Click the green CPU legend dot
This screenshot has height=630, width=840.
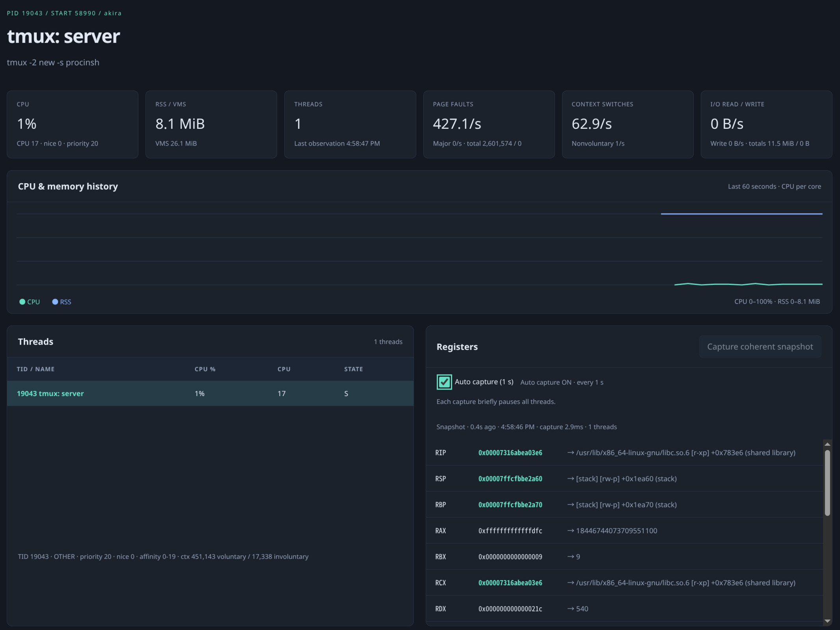(x=22, y=302)
